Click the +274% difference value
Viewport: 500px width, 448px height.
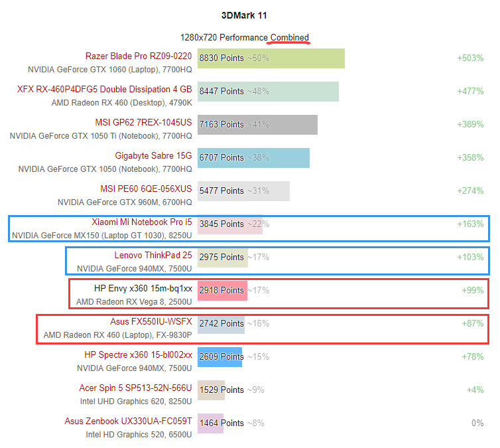[x=470, y=191]
